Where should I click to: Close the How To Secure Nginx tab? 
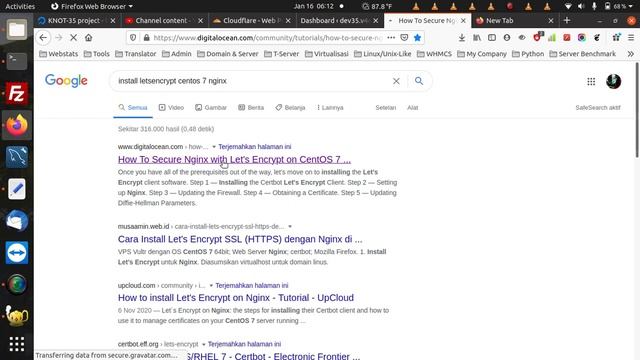coord(463,20)
